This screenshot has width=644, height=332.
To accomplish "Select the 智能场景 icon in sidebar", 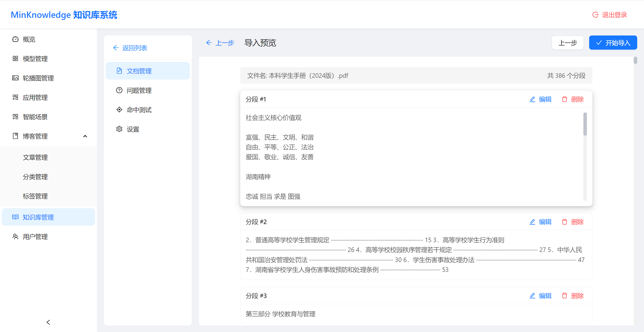I will coord(15,117).
